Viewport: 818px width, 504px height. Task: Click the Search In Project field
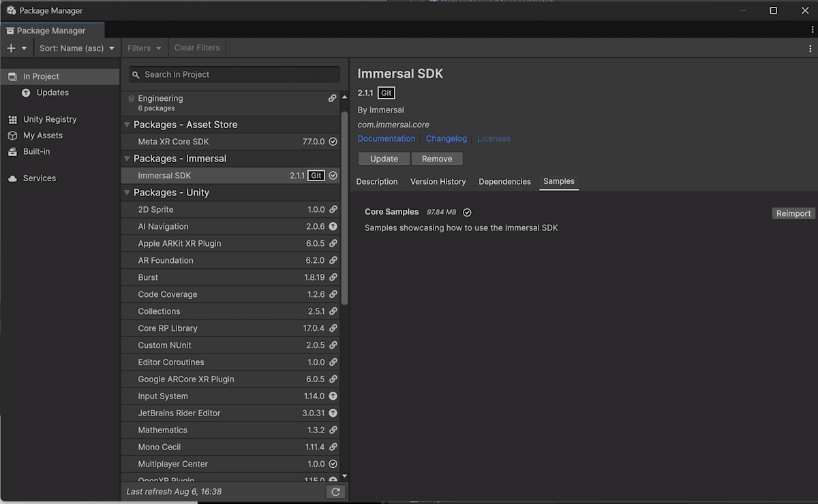click(x=234, y=74)
